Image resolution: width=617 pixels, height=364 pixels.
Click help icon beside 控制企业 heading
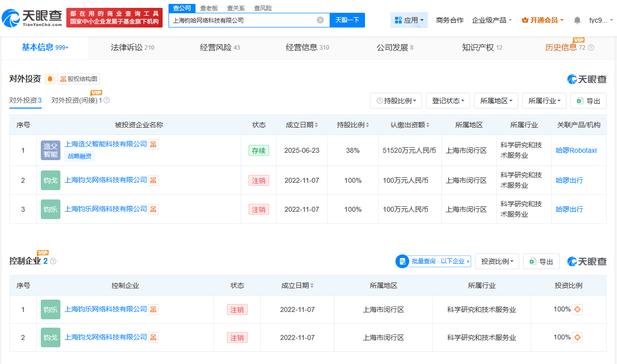pos(53,261)
